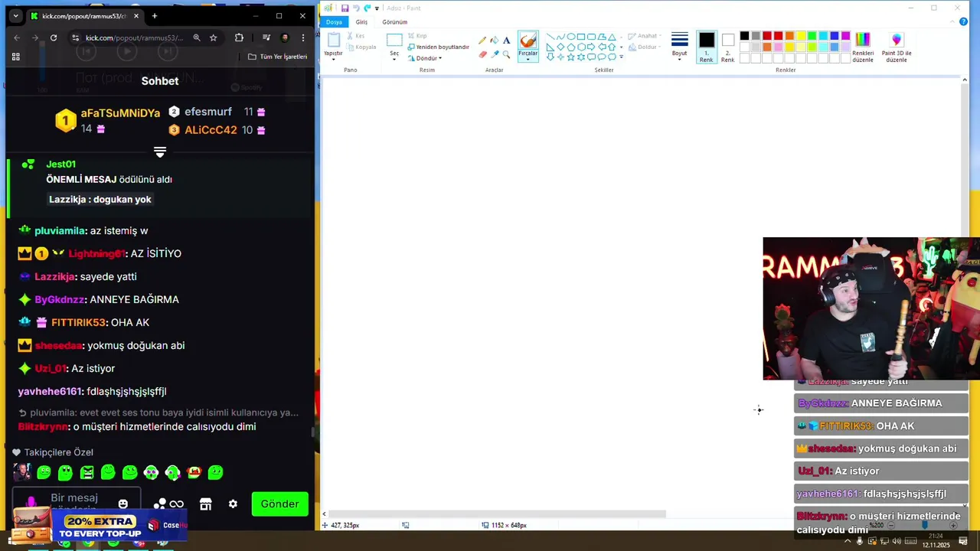Click the first green emote in Takipçilere Özel
This screenshot has width=980, height=551.
click(x=44, y=472)
